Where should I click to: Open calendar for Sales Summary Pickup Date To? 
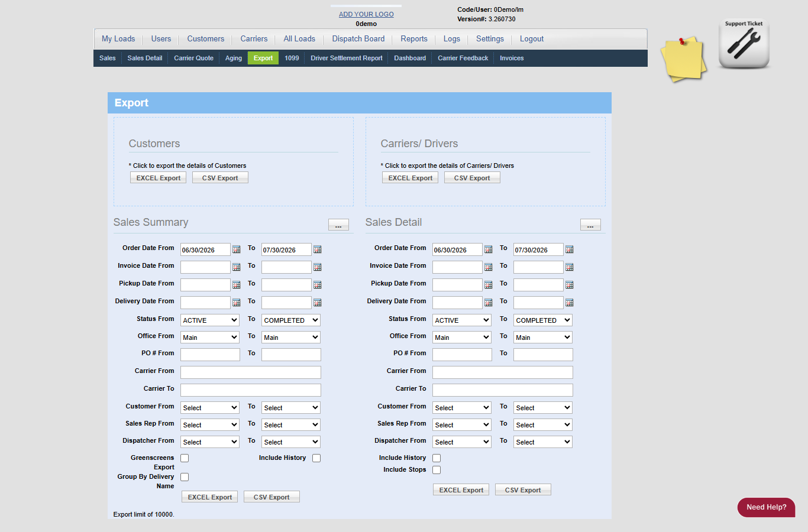click(318, 285)
